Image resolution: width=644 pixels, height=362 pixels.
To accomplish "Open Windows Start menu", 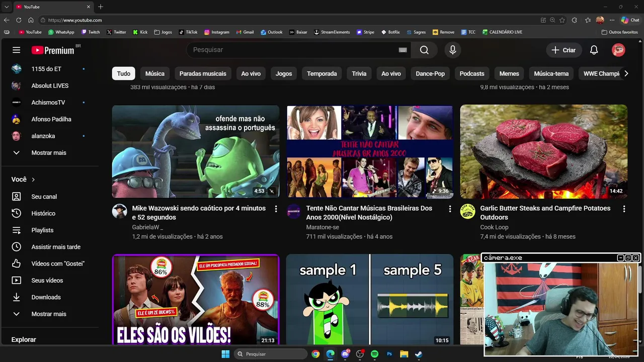I will (x=225, y=354).
